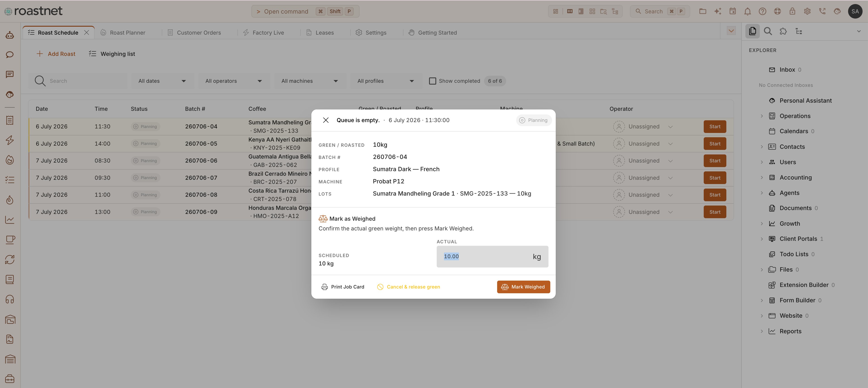
Task: Expand the Operations tree item
Action: pos(762,116)
